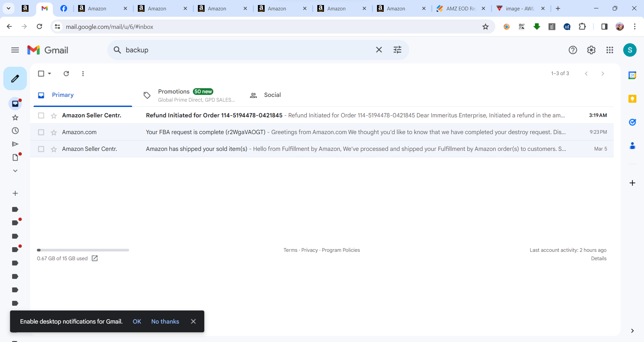644x342 pixels.
Task: Click the Compose pencil button
Action: (15, 78)
